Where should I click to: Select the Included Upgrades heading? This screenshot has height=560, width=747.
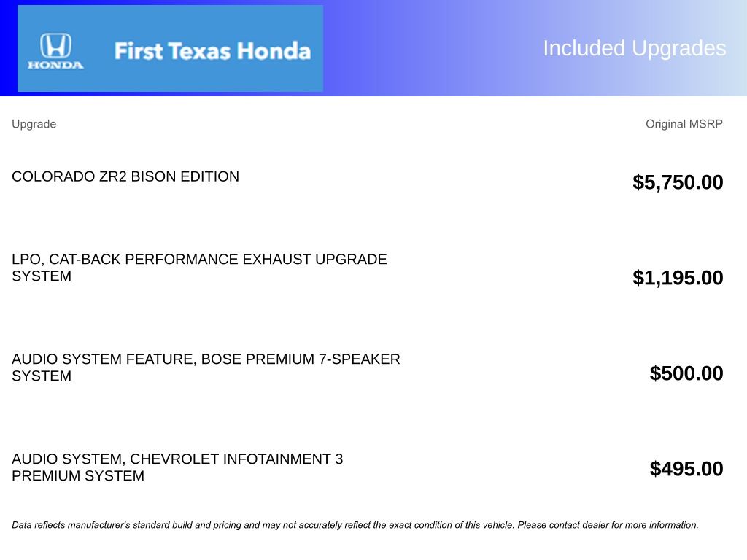(634, 48)
